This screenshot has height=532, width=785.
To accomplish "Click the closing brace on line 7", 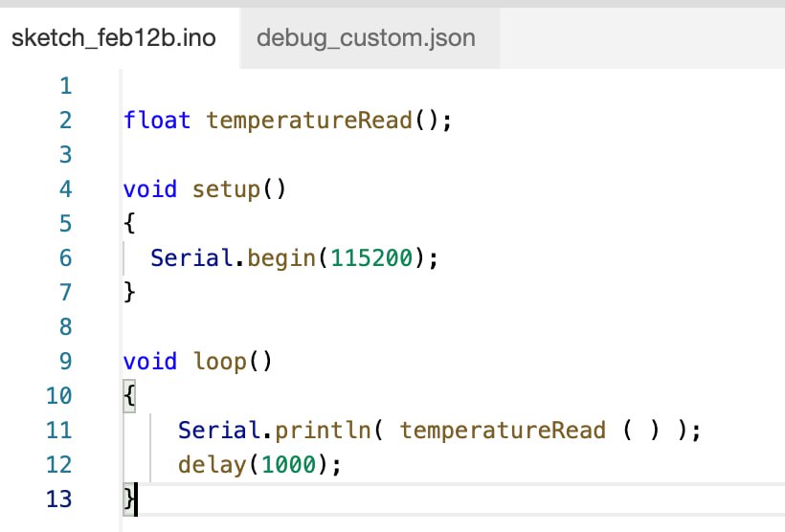I will point(129,293).
